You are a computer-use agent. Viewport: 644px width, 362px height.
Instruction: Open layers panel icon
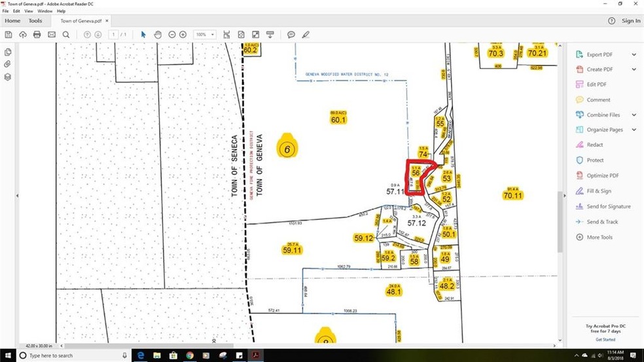(8, 77)
